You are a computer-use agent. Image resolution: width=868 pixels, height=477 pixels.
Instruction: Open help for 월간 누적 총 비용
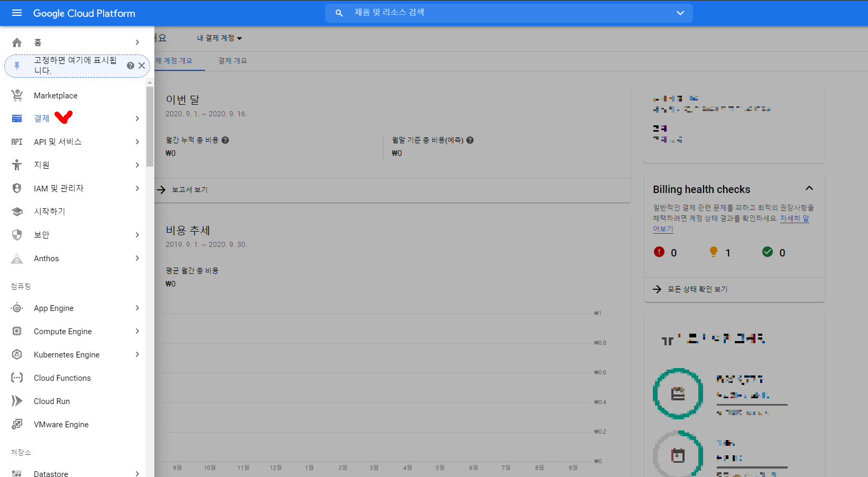click(x=225, y=140)
